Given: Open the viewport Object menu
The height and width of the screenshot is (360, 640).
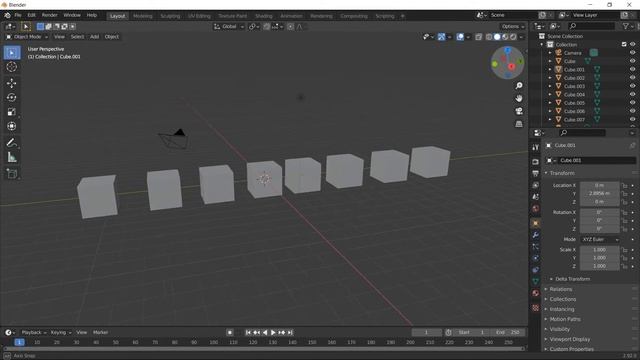Looking at the screenshot, I should (x=111, y=37).
